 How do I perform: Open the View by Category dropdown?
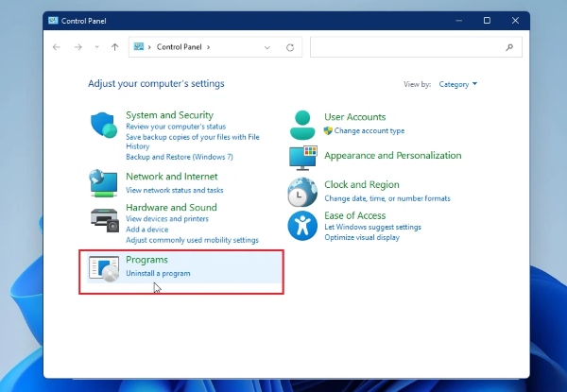(458, 84)
